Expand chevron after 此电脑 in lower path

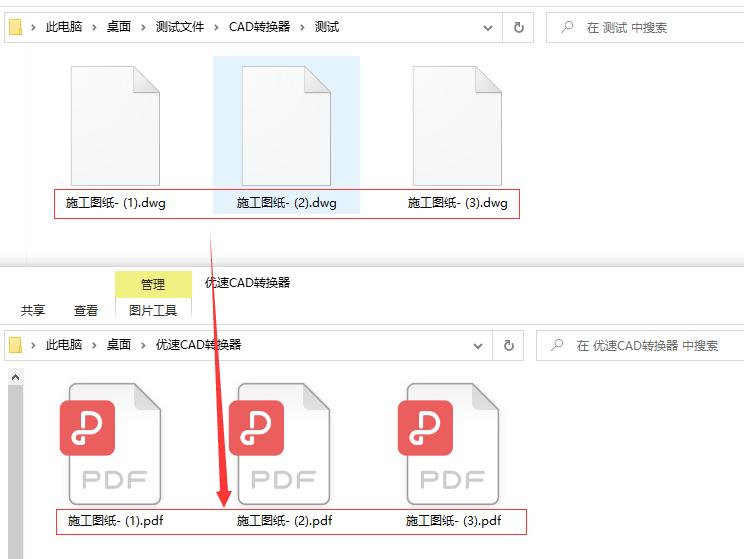coord(94,345)
